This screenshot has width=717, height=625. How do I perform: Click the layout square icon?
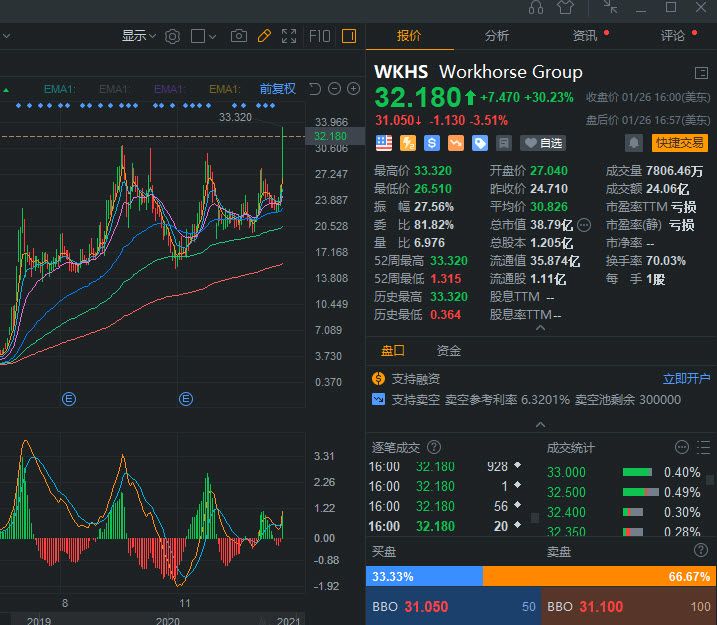(x=198, y=36)
